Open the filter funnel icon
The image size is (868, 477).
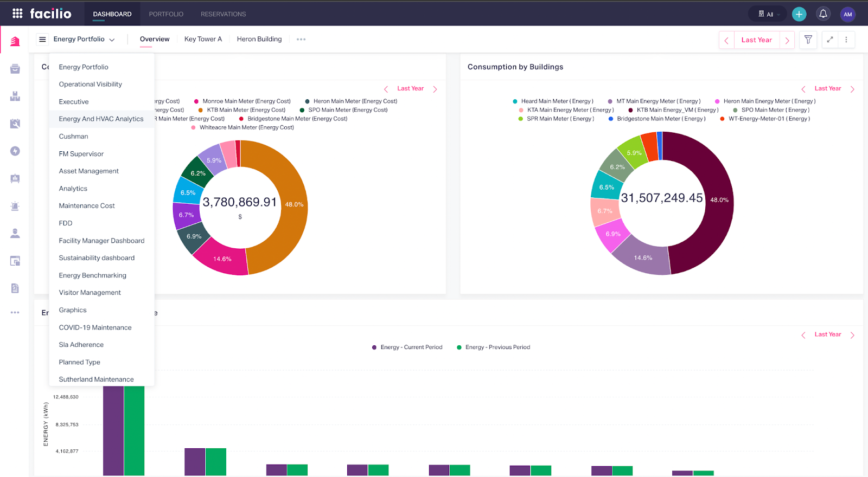[808, 40]
